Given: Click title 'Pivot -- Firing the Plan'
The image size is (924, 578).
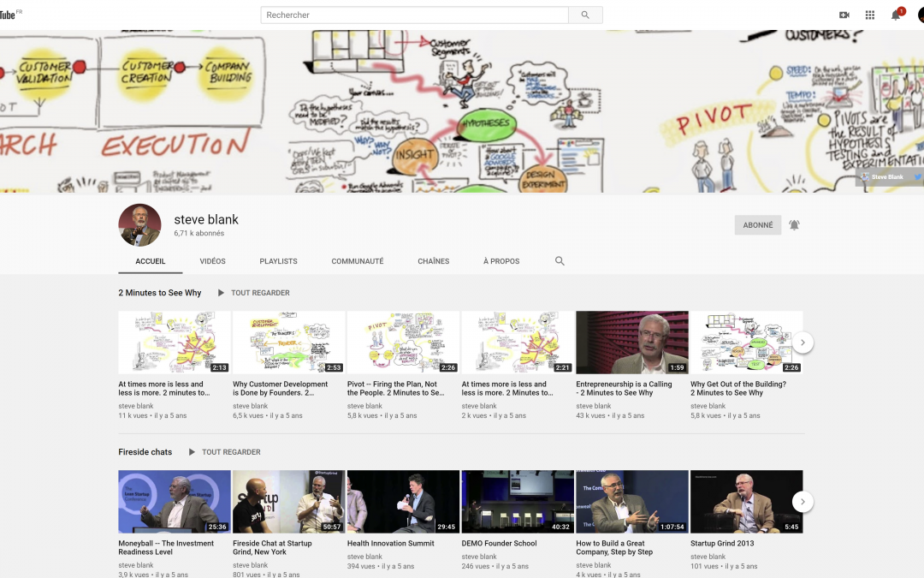Looking at the screenshot, I should pos(395,388).
